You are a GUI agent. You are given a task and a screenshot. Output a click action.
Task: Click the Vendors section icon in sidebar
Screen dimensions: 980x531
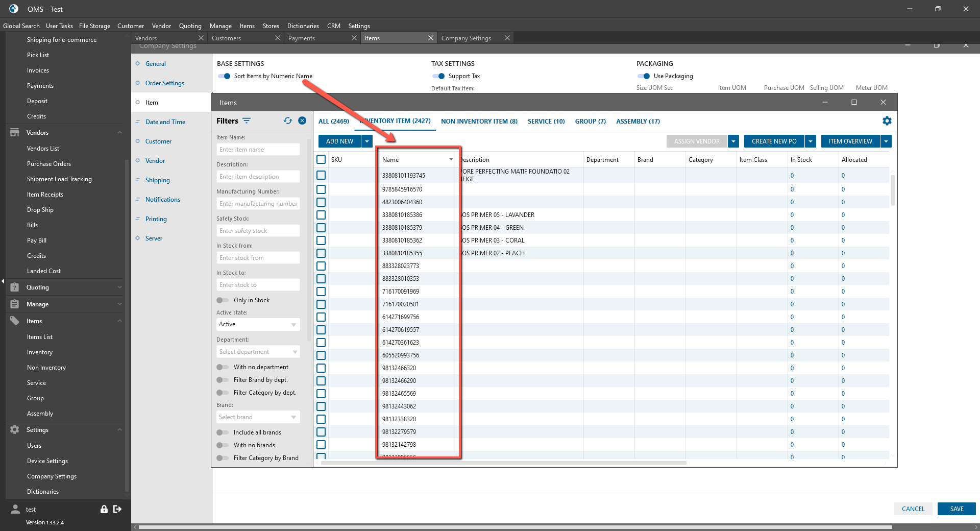14,133
